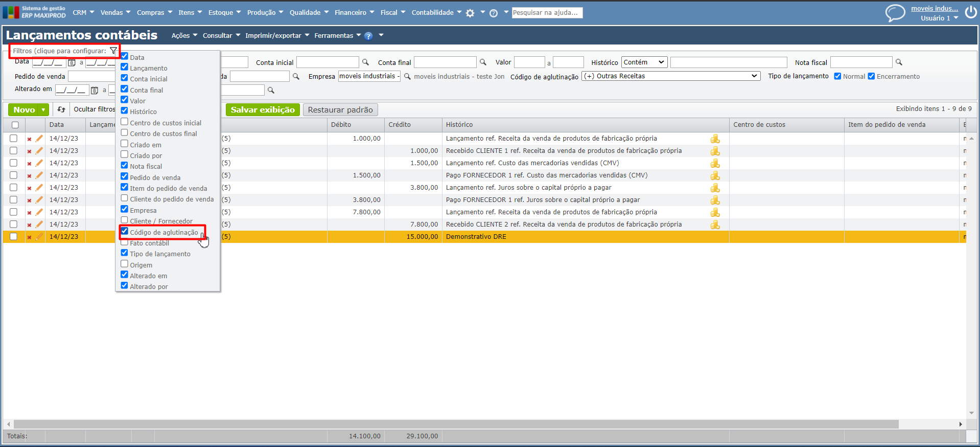Open the Financeiro menu
The width and height of the screenshot is (980, 447).
tap(354, 13)
